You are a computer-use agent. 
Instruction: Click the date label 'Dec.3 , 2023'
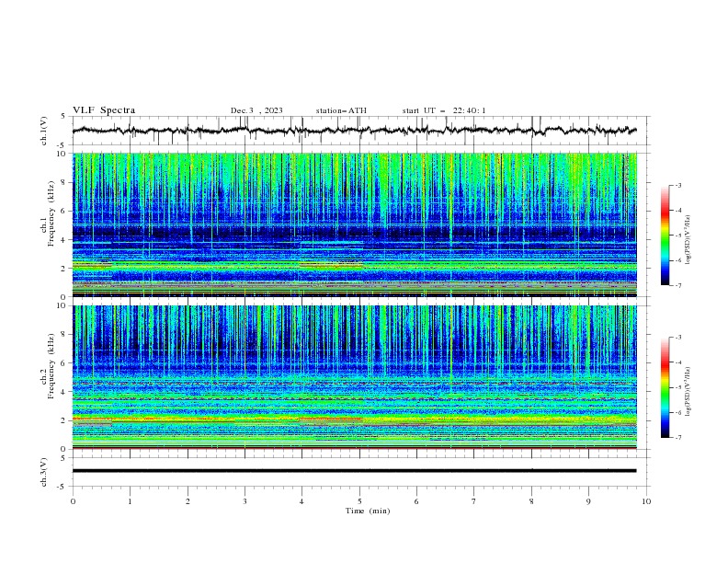click(x=256, y=110)
